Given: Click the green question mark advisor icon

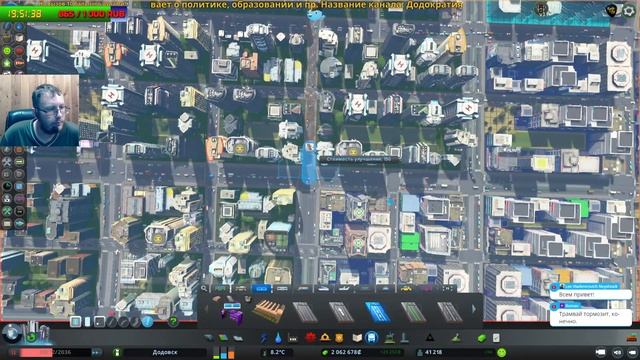Looking at the screenshot, I should point(173,321).
